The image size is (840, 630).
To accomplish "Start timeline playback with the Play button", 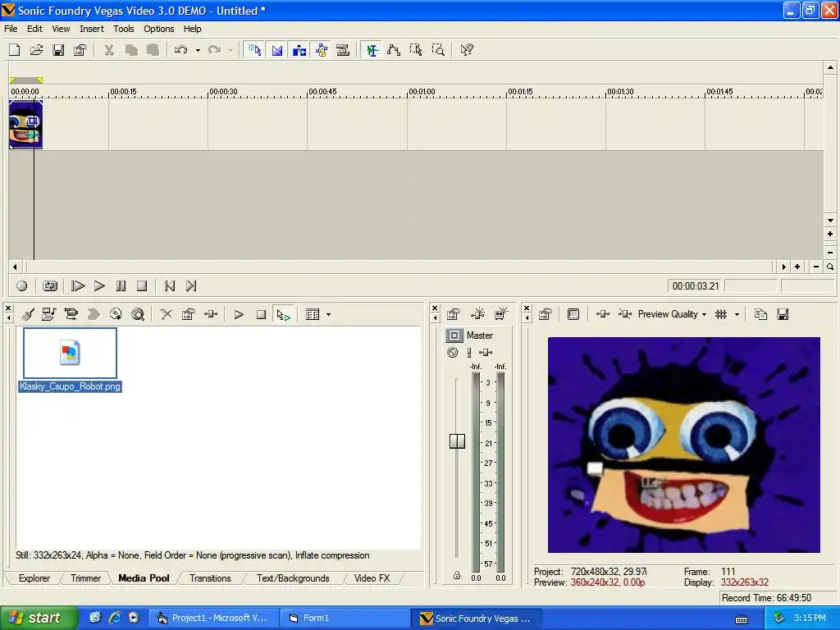I will tap(99, 286).
